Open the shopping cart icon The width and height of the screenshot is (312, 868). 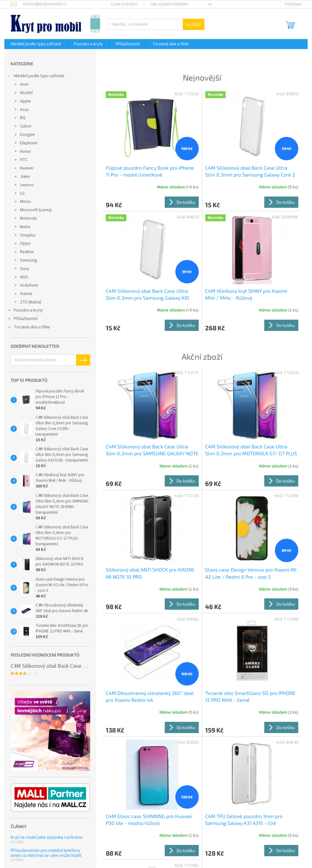point(290,25)
